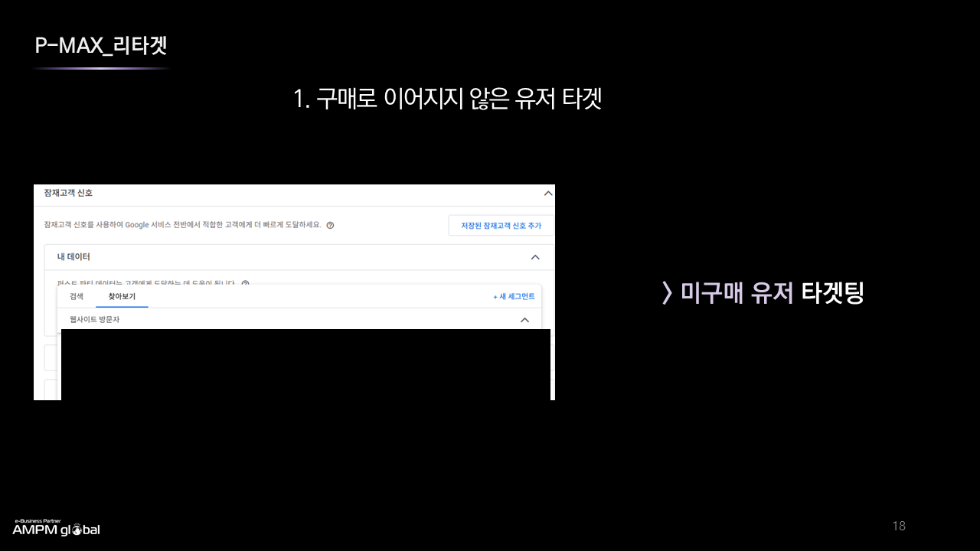Image resolution: width=980 pixels, height=551 pixels.
Task: Open help icon next to first-party data text
Action: click(245, 283)
